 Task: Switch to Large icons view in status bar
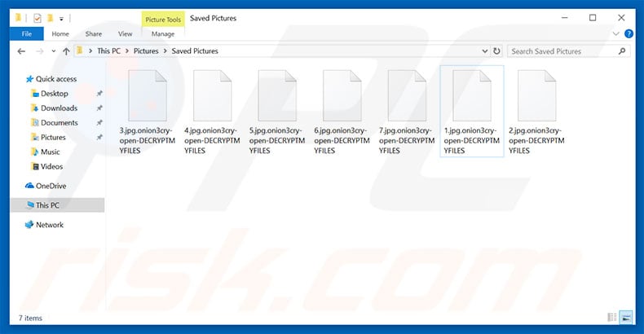(626, 317)
